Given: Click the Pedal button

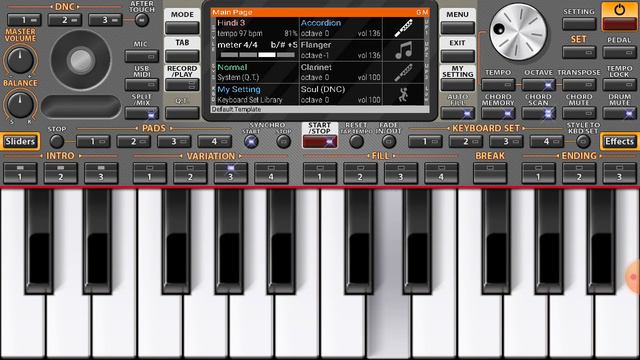Looking at the screenshot, I should (619, 52).
